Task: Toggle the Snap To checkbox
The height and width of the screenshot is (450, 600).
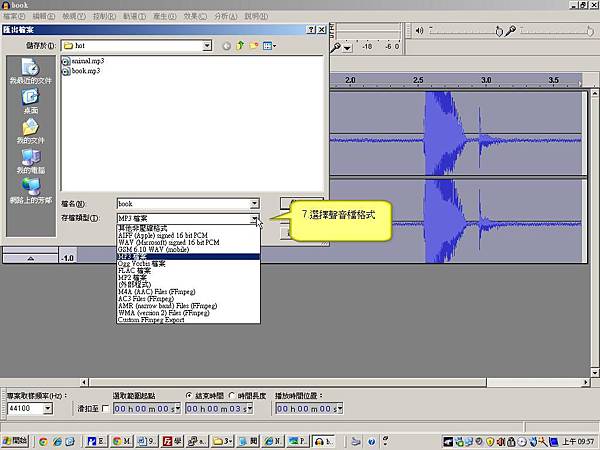Action: (106, 409)
